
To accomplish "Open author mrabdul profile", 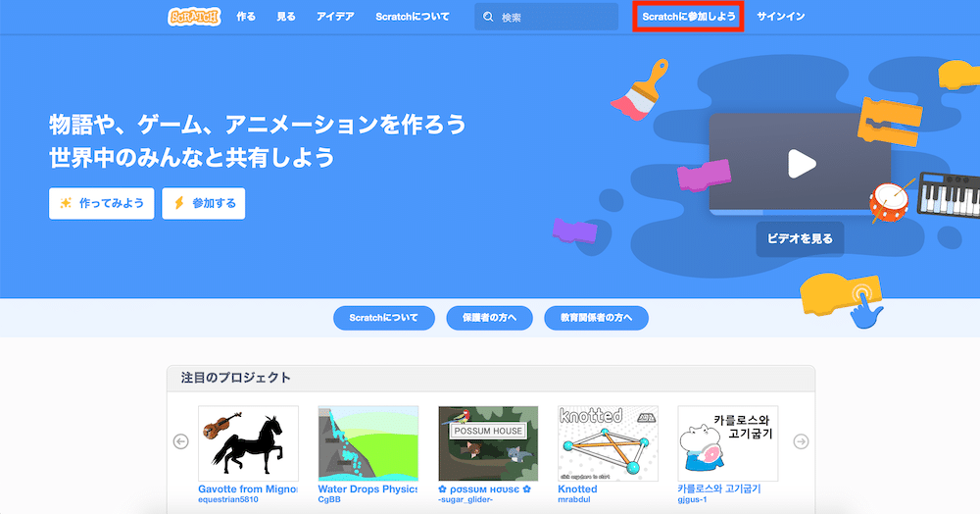I will 574,499.
